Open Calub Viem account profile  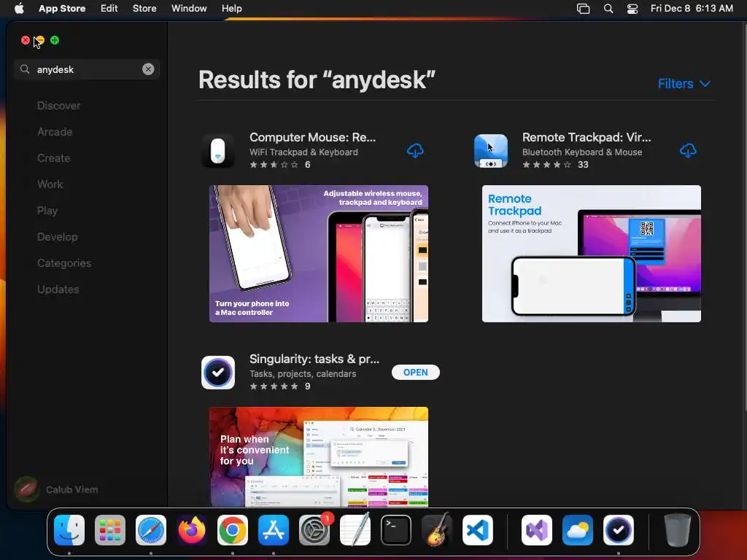[x=56, y=489]
